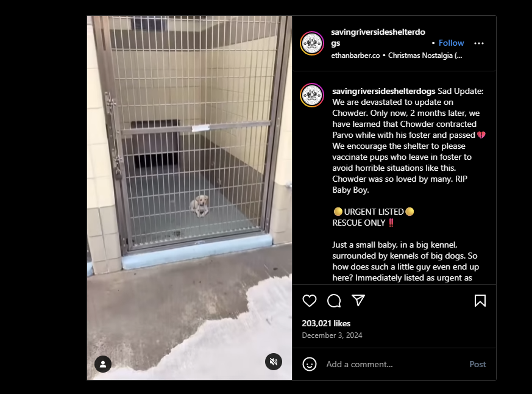The image size is (532, 394).
Task: Follow the savingriversideshelterdogs account
Action: (451, 43)
